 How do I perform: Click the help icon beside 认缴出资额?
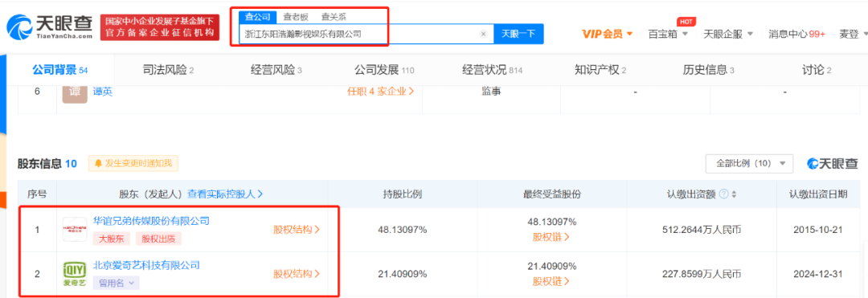(723, 194)
